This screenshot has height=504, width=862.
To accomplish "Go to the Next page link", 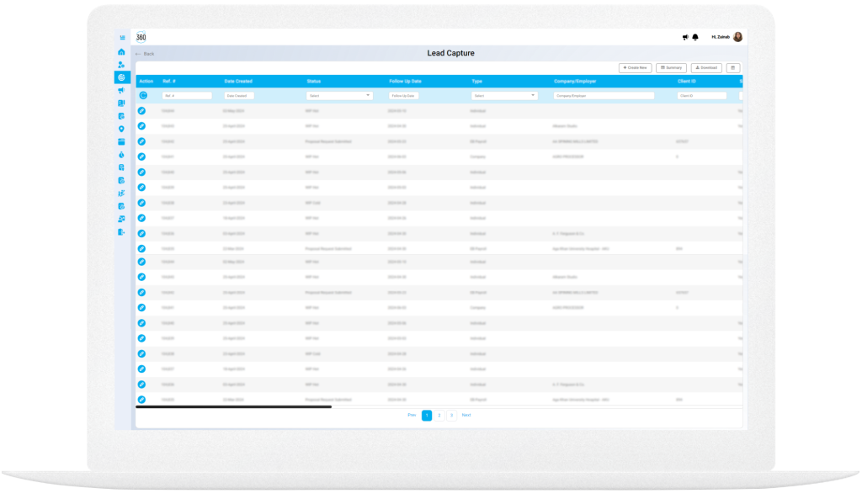I will pos(466,415).
